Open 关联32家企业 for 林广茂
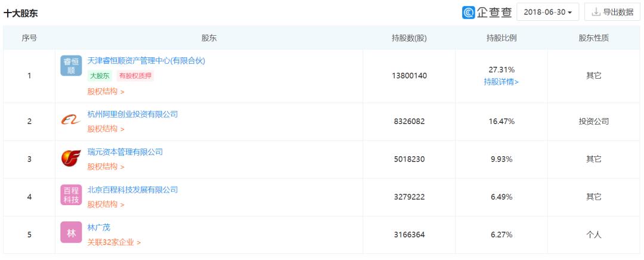Viewport: 644px width, 260px height. point(114,242)
